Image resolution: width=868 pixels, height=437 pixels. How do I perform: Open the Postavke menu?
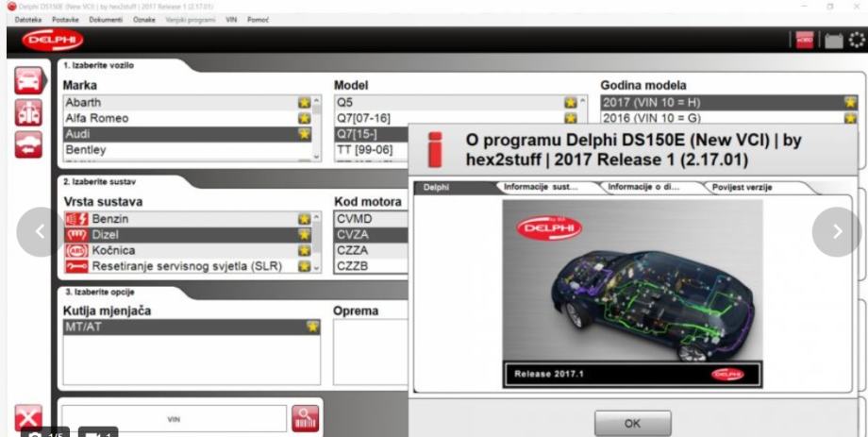pyautogui.click(x=65, y=20)
